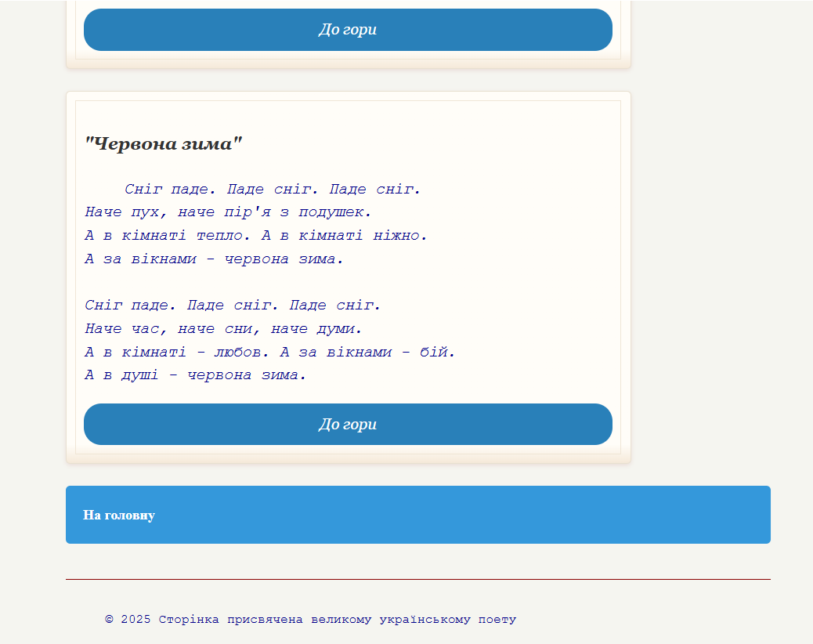Click the line "А за вікнами – червона зима."
This screenshot has height=644, width=813.
coord(214,259)
